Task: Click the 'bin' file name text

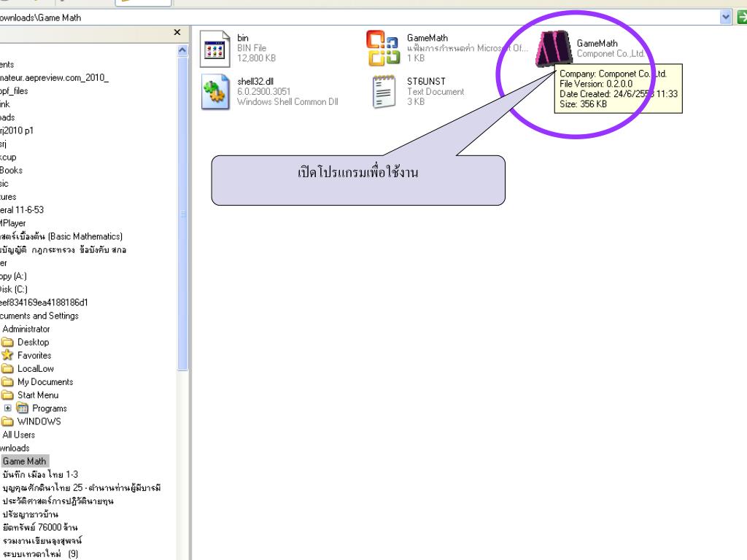Action: pos(243,38)
